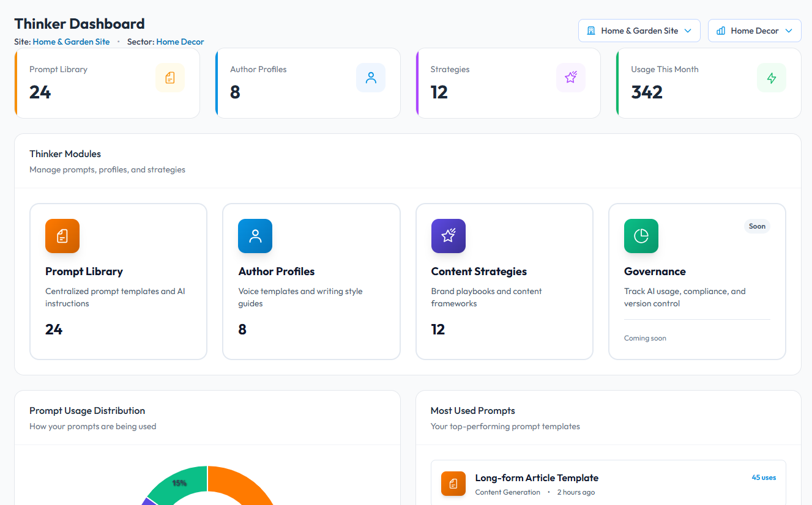The width and height of the screenshot is (812, 505).
Task: Open the Home & Garden Site dropdown
Action: (639, 31)
